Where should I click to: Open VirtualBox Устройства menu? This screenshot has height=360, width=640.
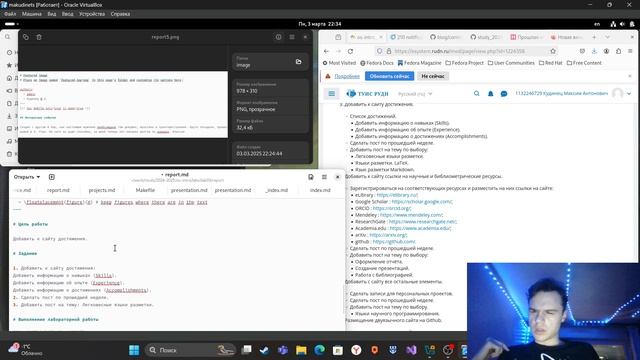click(x=92, y=14)
